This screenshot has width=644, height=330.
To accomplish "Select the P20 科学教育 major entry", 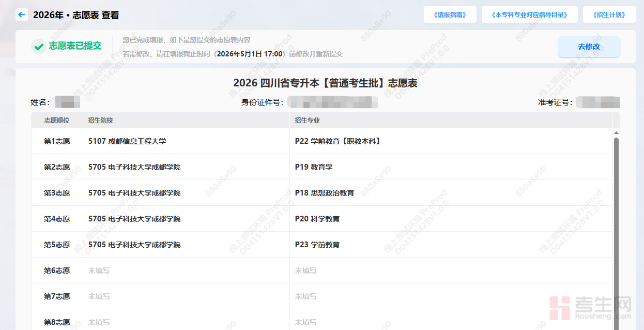I will tap(317, 219).
